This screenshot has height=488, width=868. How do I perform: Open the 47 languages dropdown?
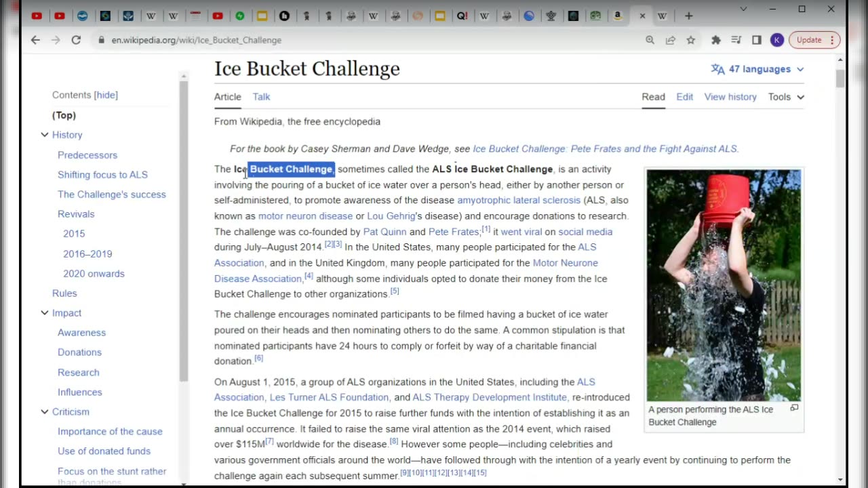point(757,69)
